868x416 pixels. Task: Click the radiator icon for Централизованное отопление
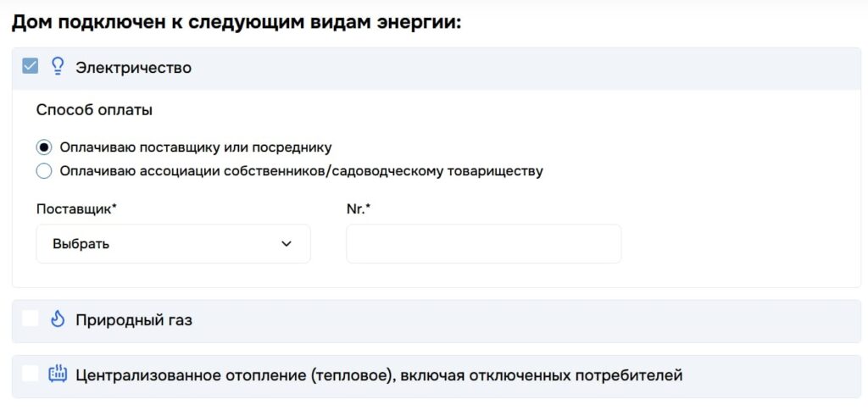coord(58,374)
